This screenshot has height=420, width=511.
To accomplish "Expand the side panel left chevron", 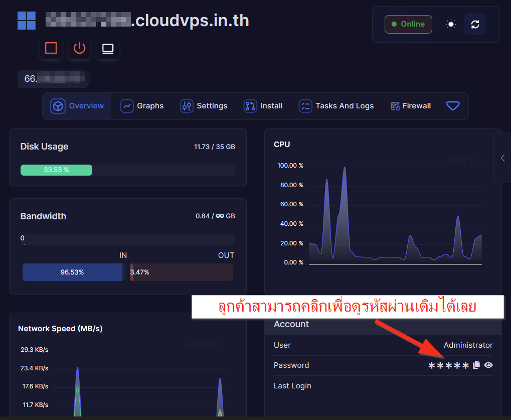I will [502, 158].
